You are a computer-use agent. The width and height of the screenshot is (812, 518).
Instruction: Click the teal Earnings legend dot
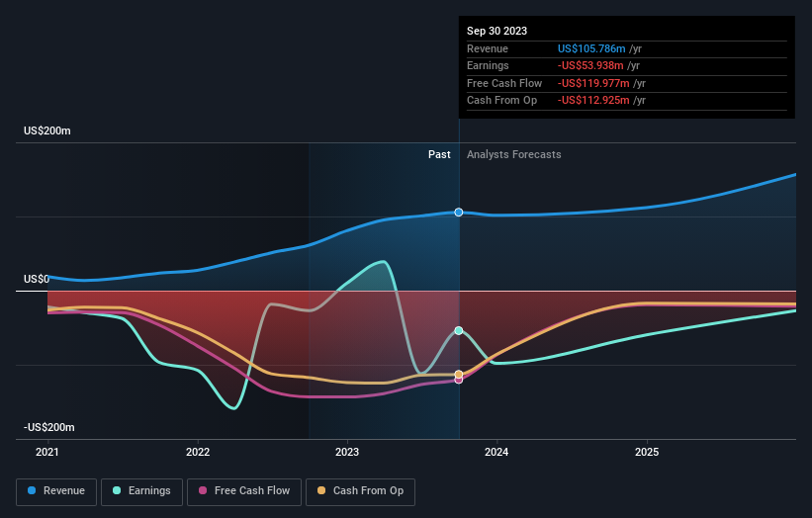click(117, 490)
